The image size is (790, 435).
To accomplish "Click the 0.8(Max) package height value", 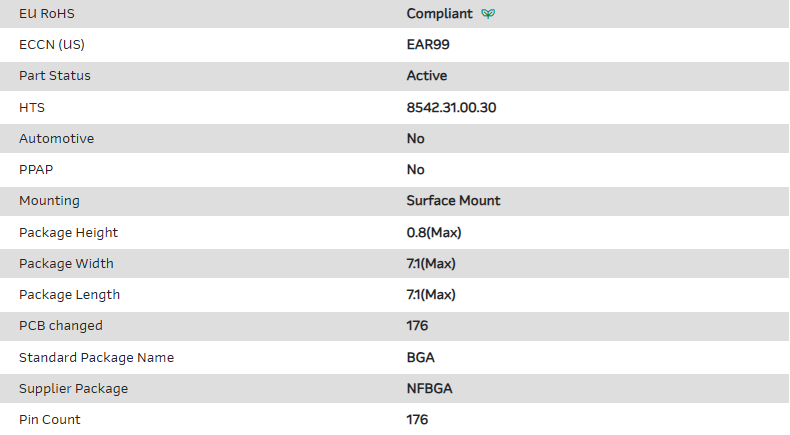I will click(433, 232).
